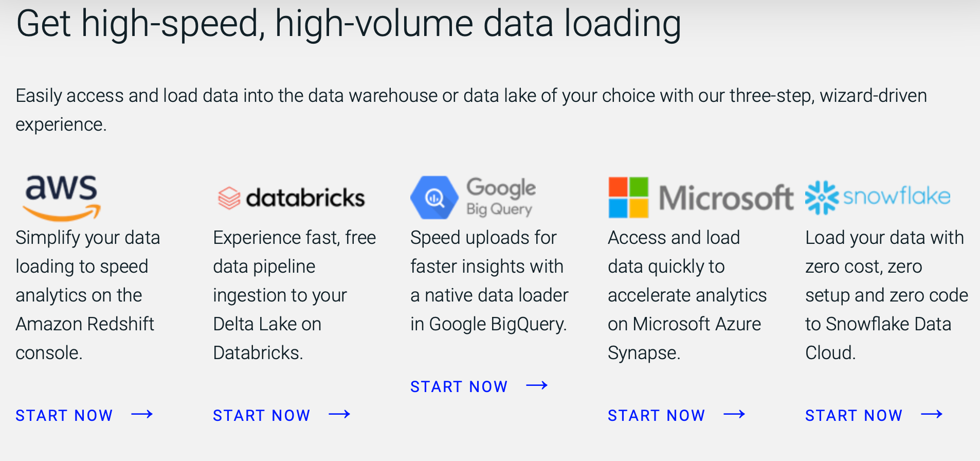Click the arrow after Microsoft Start Now
This screenshot has height=461, width=980.
tap(735, 414)
